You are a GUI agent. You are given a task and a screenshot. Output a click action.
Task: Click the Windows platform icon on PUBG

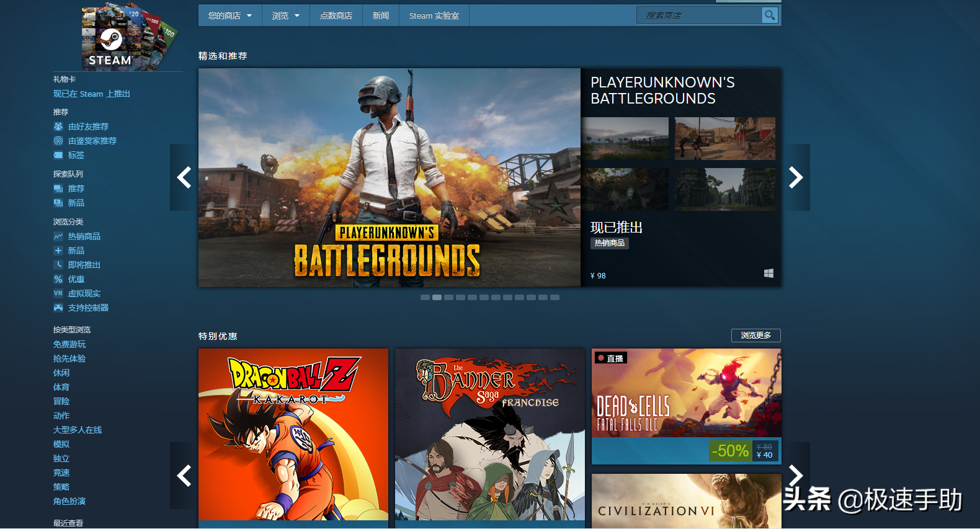768,273
